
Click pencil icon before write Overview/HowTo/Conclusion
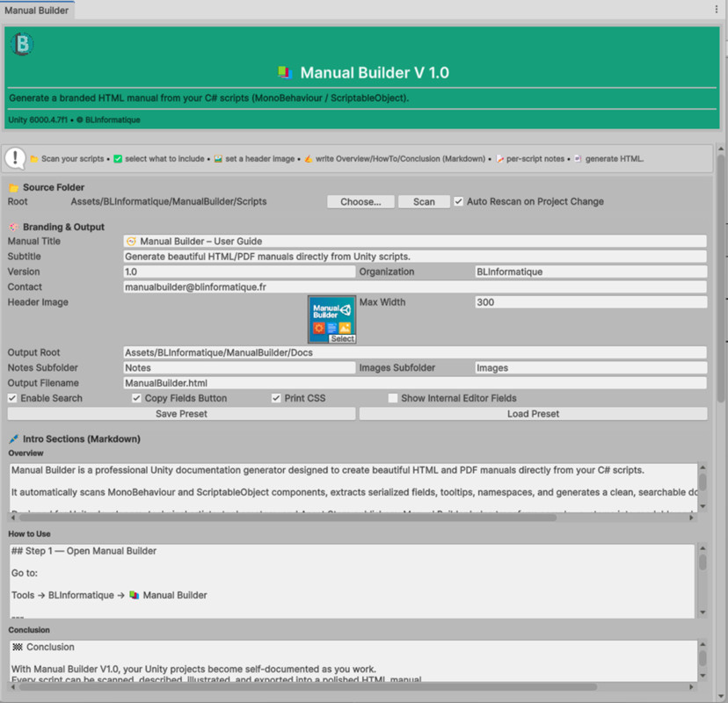coord(309,159)
